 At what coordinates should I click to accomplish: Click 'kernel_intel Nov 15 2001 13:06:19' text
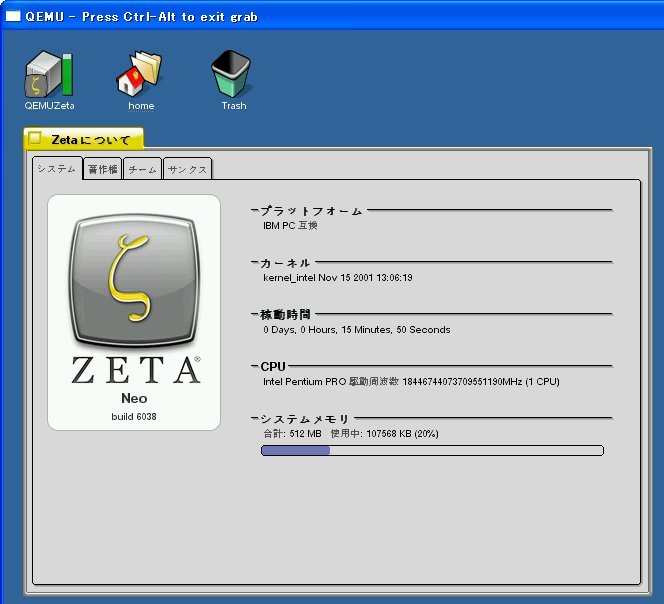pyautogui.click(x=338, y=277)
